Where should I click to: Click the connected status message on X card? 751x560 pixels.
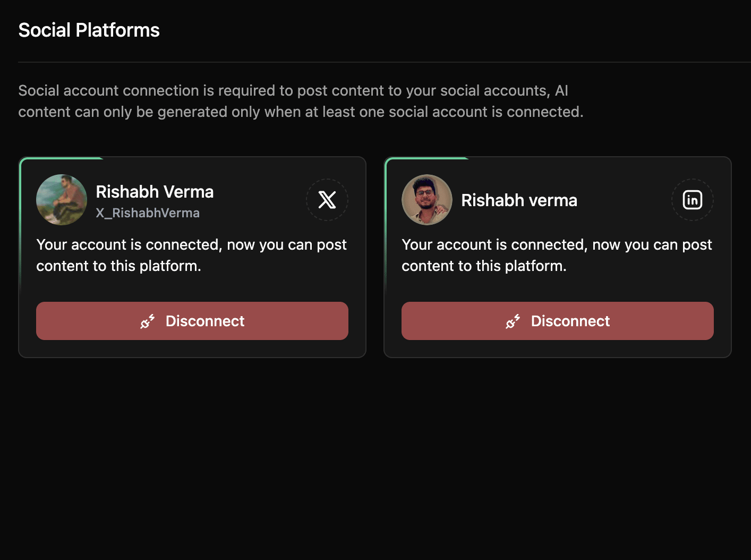(x=191, y=255)
